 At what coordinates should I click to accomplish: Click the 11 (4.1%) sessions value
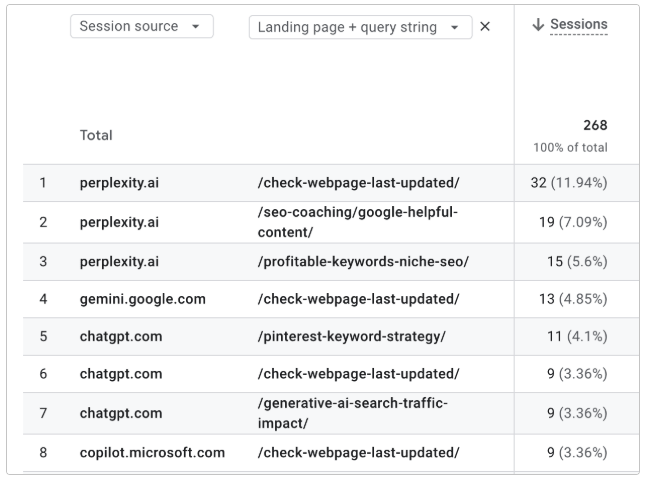coord(577,336)
